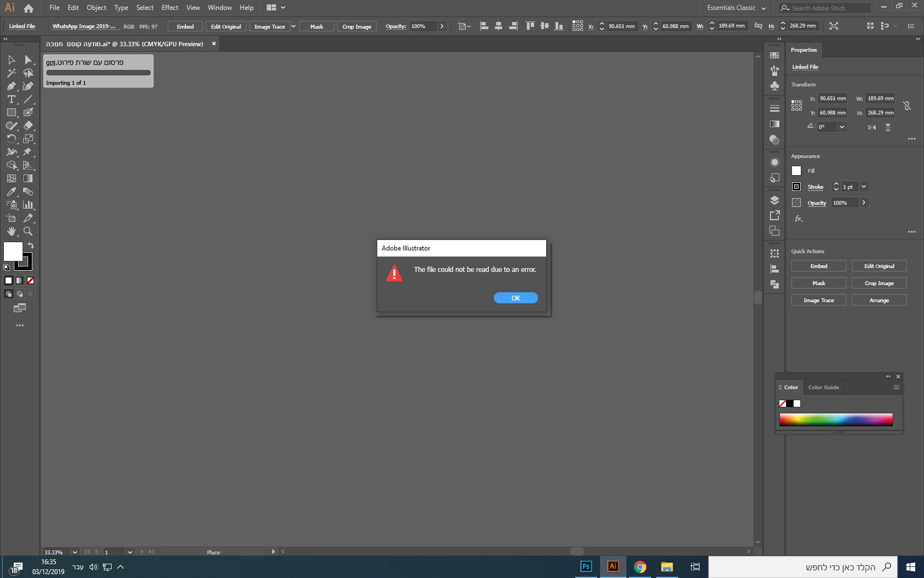Show more Transform options
The image size is (924, 578).
tap(911, 139)
